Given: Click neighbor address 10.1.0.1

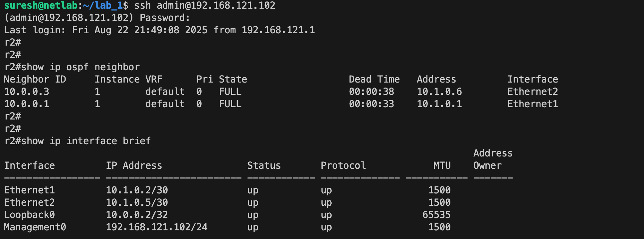Looking at the screenshot, I should (x=439, y=104).
